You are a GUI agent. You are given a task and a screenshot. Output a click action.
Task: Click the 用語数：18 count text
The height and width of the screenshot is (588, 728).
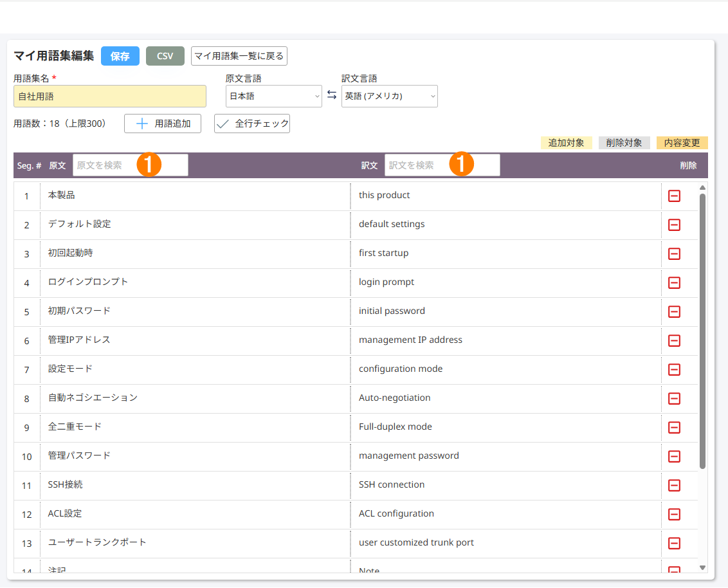(61, 124)
